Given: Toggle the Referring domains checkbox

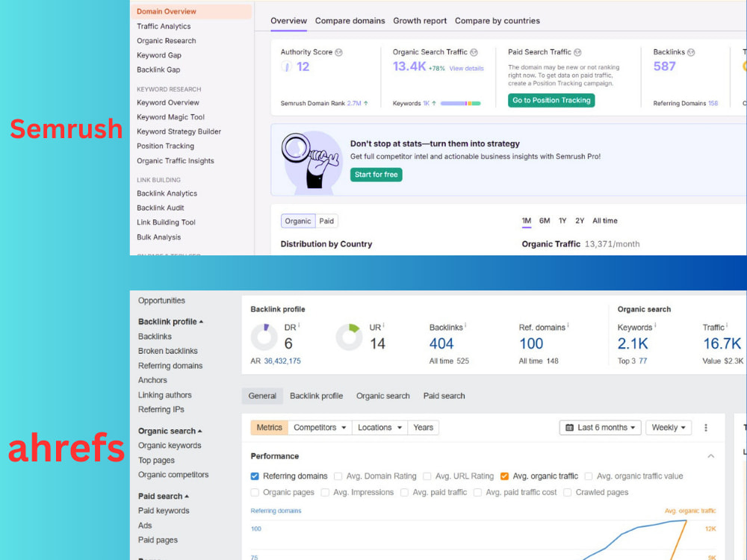Looking at the screenshot, I should pyautogui.click(x=255, y=476).
